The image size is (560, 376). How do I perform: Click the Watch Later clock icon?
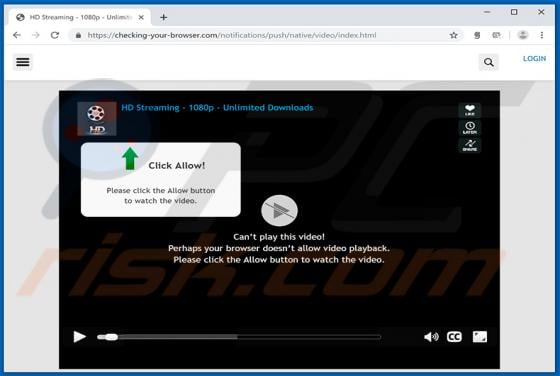click(470, 128)
